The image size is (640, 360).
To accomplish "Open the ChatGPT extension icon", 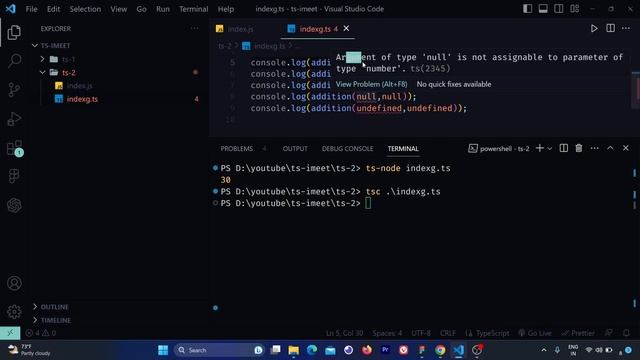I will click(14, 205).
